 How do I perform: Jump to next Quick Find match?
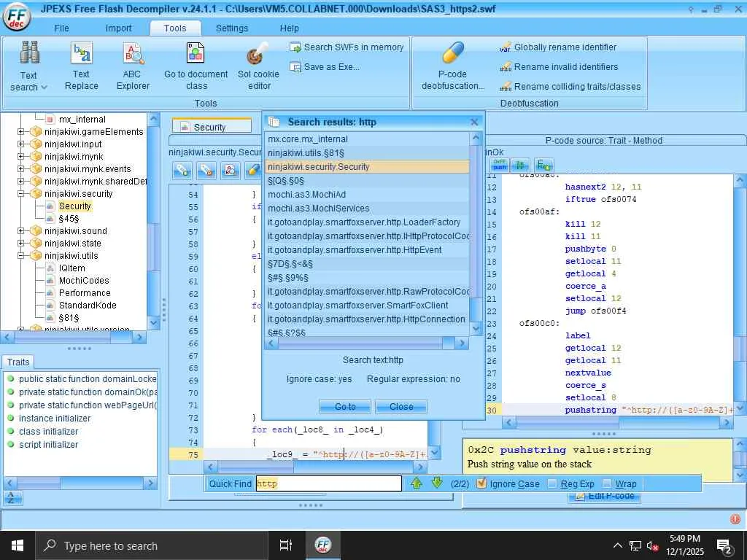[437, 483]
